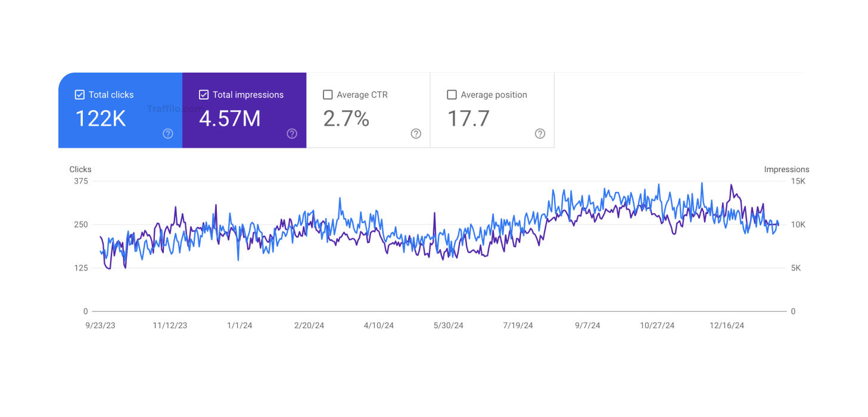Click the 4.57M impressions value

tap(229, 119)
